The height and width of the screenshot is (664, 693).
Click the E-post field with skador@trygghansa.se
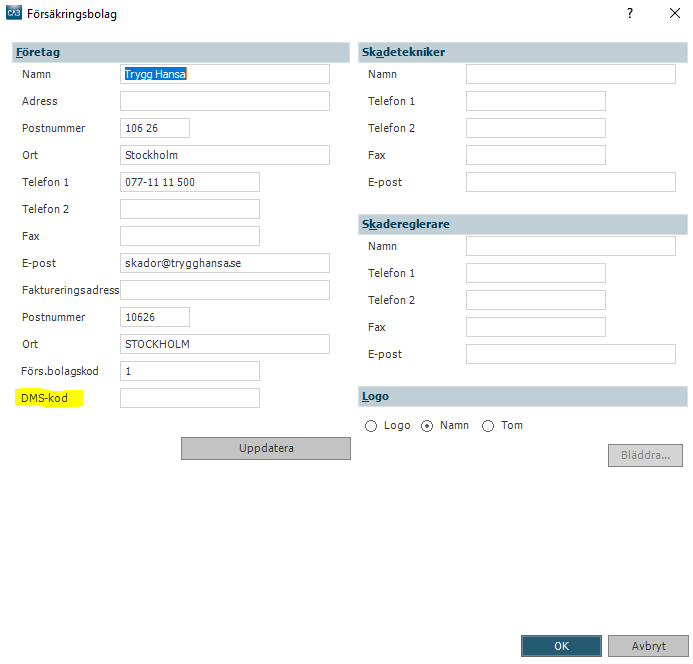(x=225, y=263)
